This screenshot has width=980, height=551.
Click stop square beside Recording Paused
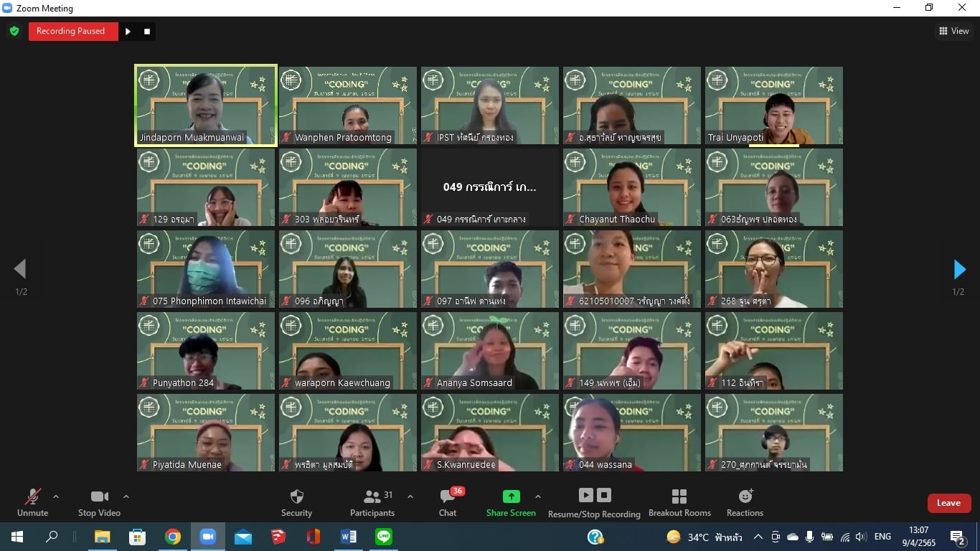[147, 31]
